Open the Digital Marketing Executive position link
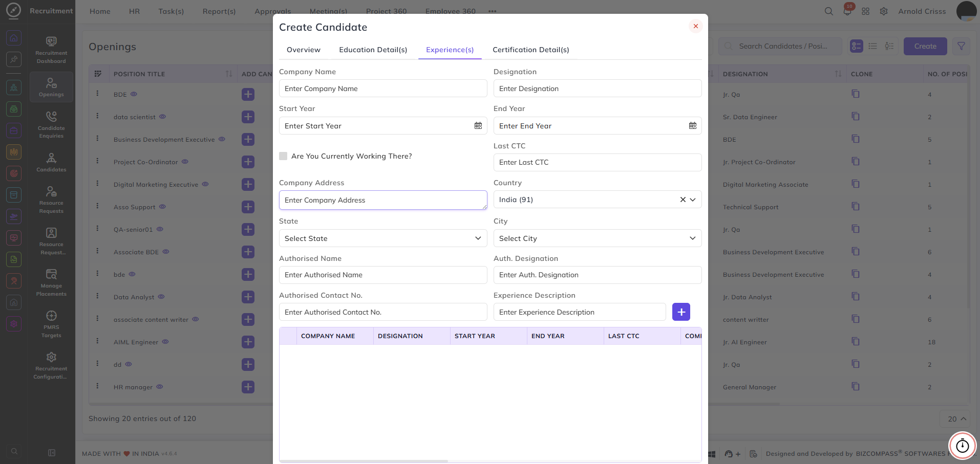Image resolution: width=980 pixels, height=464 pixels. [156, 185]
